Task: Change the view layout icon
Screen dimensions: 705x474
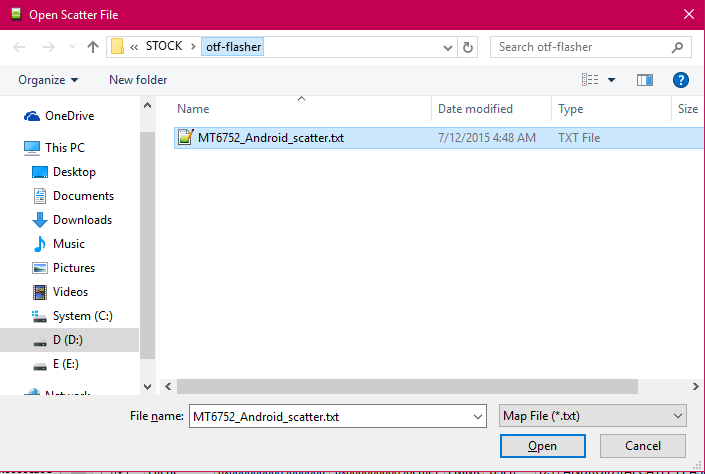Action: 590,80
